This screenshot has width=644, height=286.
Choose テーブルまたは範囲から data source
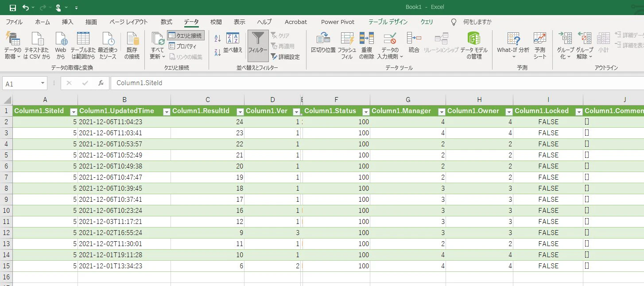(x=83, y=46)
